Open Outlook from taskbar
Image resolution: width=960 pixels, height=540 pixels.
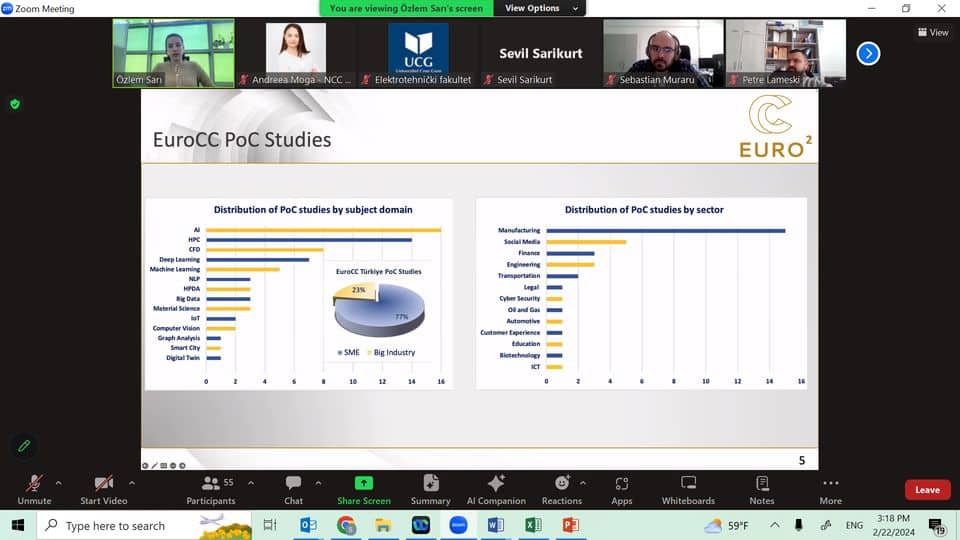point(308,525)
